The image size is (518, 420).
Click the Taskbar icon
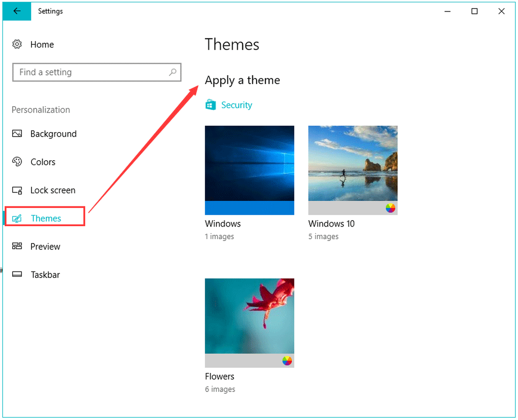[x=17, y=275]
